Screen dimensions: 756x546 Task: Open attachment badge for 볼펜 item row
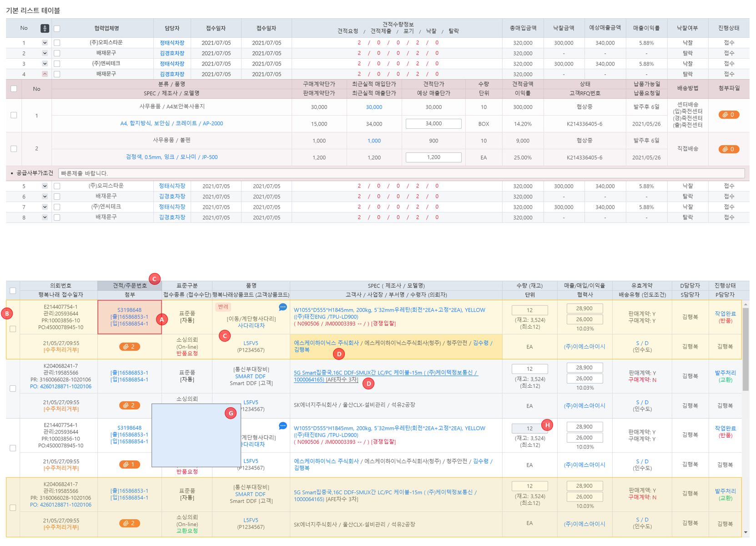pyautogui.click(x=728, y=149)
